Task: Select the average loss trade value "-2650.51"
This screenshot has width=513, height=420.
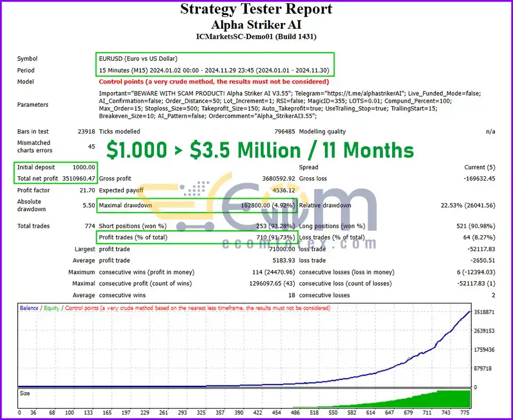Action: click(x=483, y=261)
